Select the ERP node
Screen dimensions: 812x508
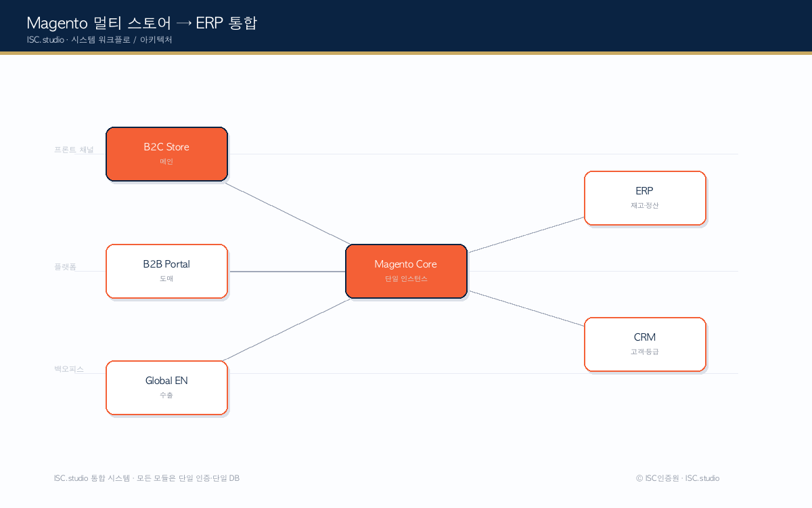[x=645, y=198]
